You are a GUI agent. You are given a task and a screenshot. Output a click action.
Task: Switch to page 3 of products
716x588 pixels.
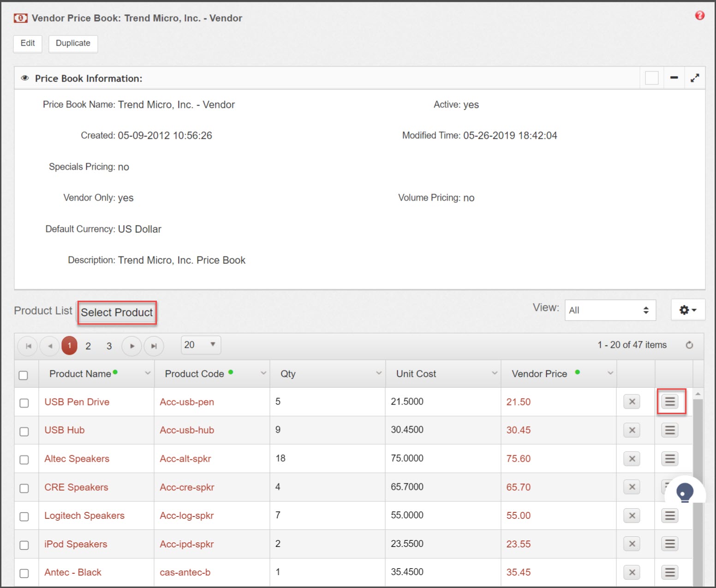pos(109,346)
